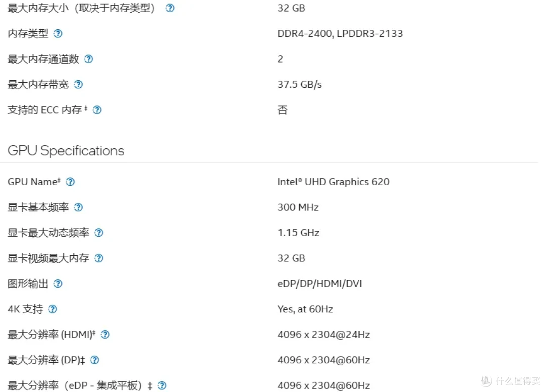The width and height of the screenshot is (545, 392).
Task: Open 4K 支持 help icon
Action: (x=52, y=309)
